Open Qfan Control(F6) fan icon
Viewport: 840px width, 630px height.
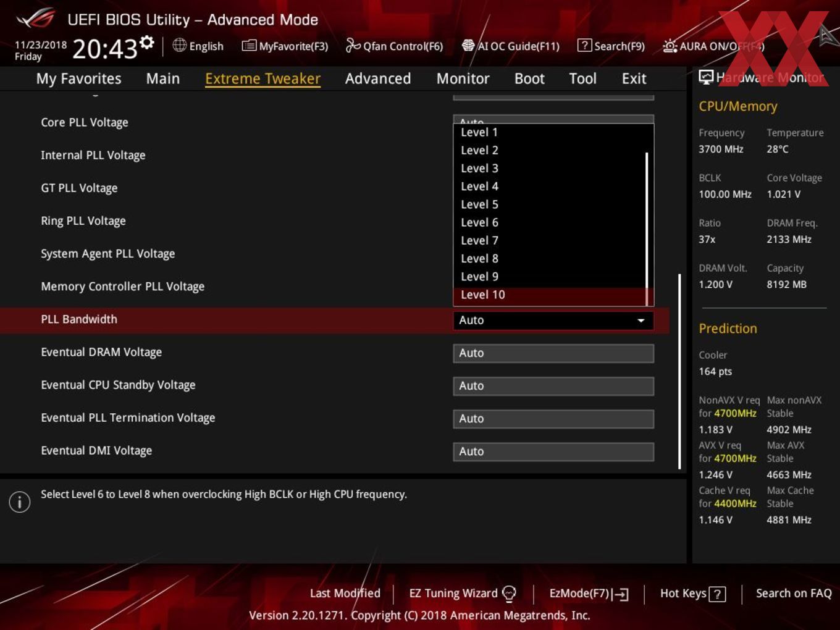(353, 45)
